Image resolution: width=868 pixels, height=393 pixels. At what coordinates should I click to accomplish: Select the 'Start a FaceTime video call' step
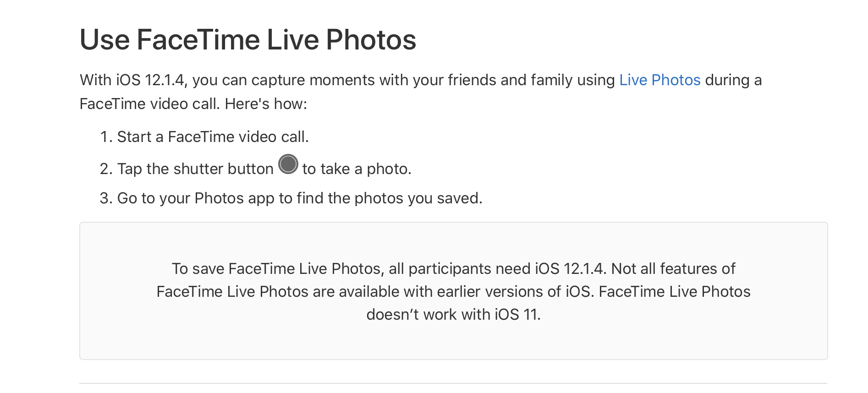[213, 137]
